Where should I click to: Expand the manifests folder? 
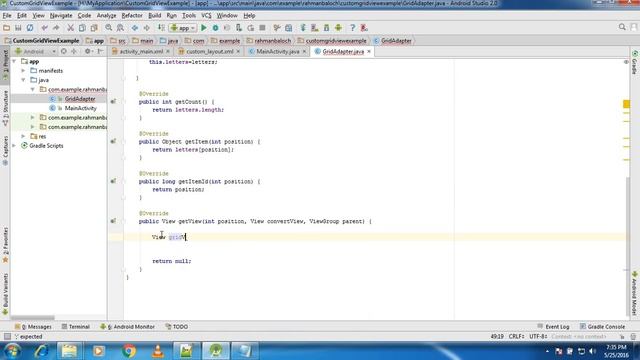pyautogui.click(x=24, y=71)
